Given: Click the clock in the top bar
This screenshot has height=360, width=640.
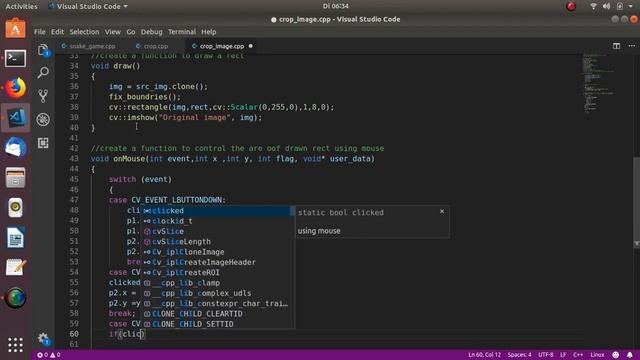Looking at the screenshot, I should (x=336, y=6).
